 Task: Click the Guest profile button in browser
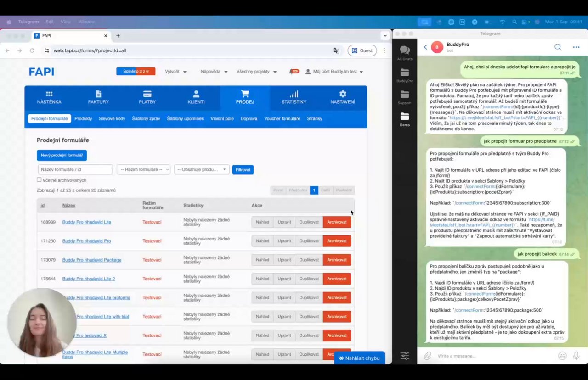pos(362,50)
